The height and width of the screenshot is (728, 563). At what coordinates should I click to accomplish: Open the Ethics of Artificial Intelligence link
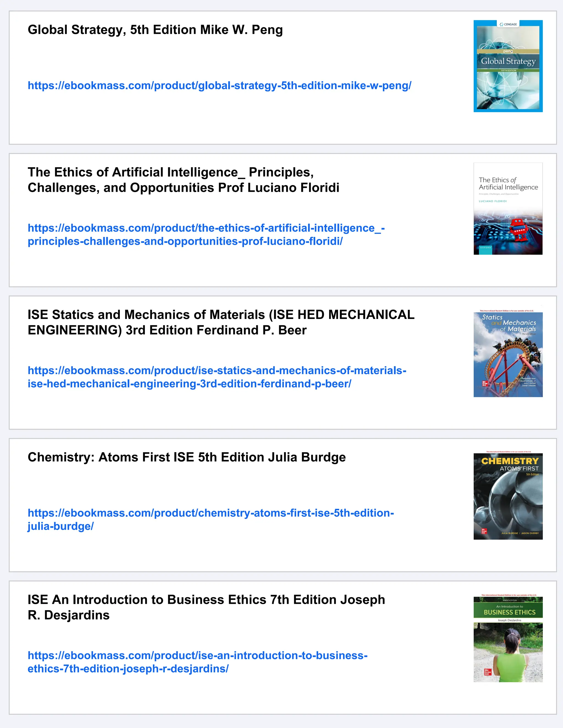[x=206, y=234]
